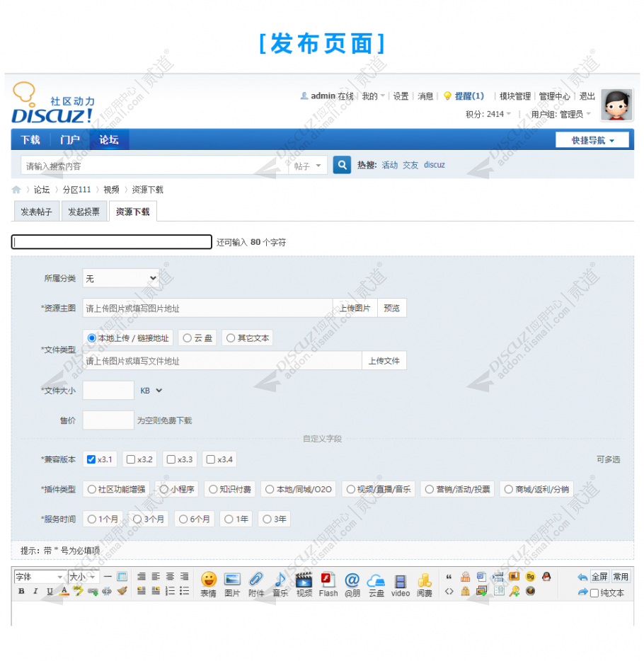
Task: Focus the post title input field
Action: [x=112, y=242]
